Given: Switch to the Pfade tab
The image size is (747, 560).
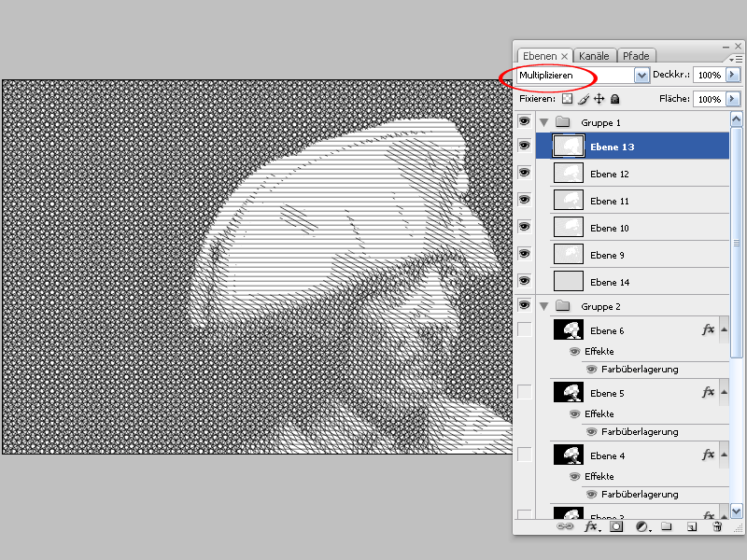Looking at the screenshot, I should [x=637, y=56].
